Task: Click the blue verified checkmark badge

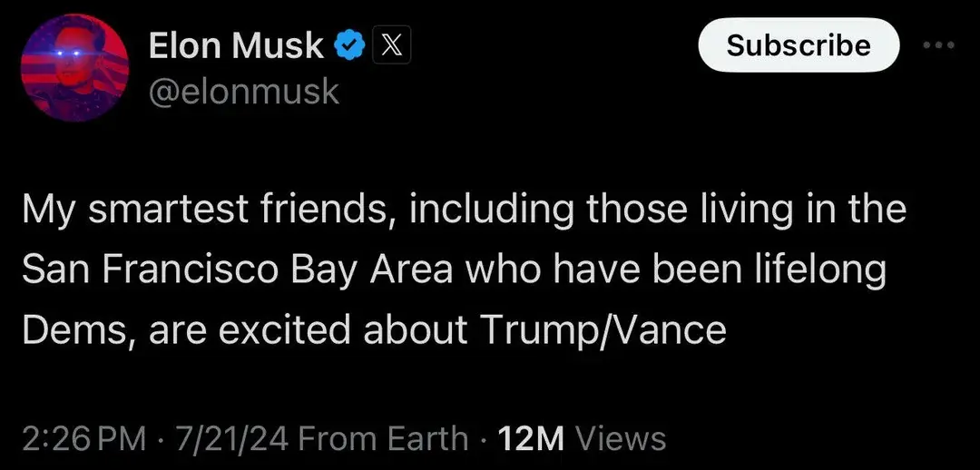Action: 348,45
